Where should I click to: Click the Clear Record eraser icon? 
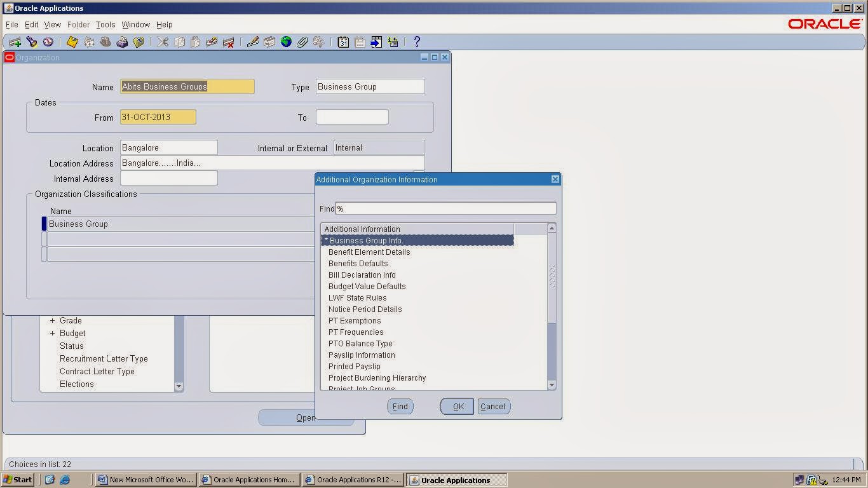212,42
